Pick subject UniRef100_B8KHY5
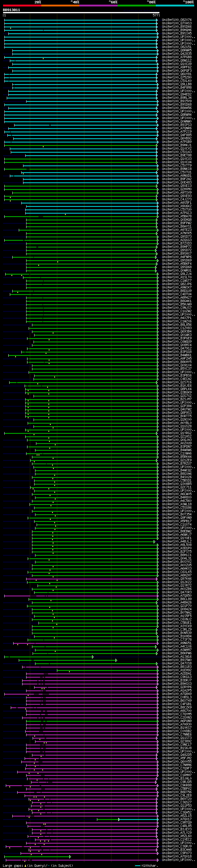This screenshot has width=197, height=868. coord(177,362)
